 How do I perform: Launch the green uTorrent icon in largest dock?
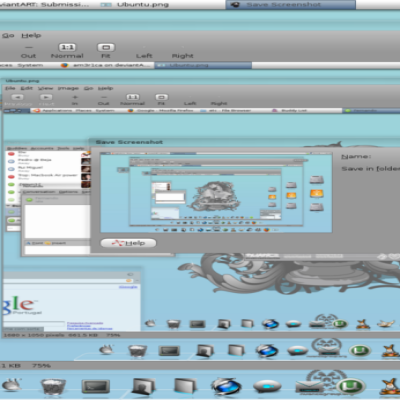pyautogui.click(x=350, y=387)
